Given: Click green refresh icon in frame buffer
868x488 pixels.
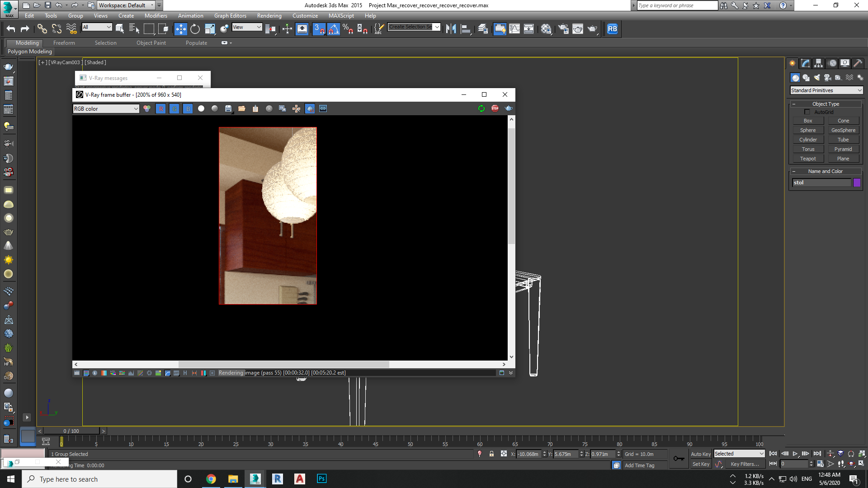Looking at the screenshot, I should (x=481, y=108).
